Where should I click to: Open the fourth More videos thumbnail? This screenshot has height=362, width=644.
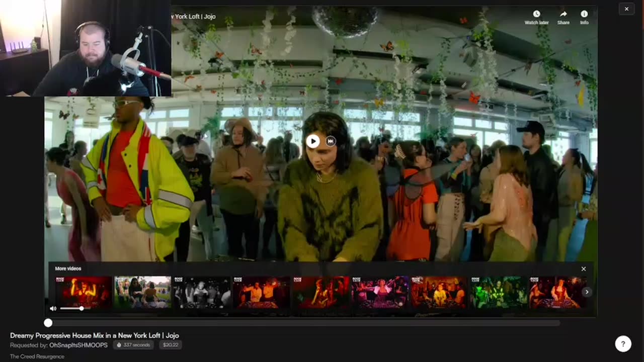[261, 292]
